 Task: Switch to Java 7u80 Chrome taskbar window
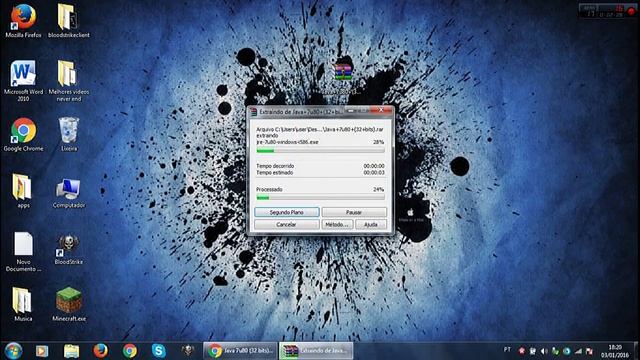[x=240, y=351]
